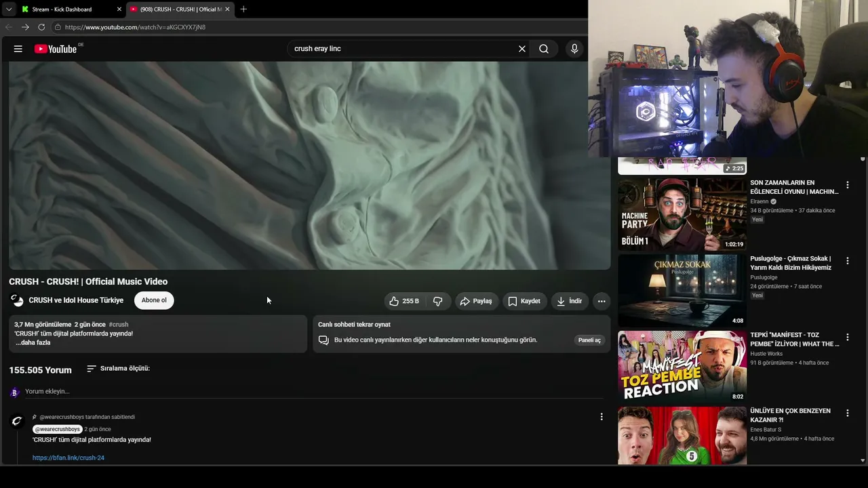Focus the Yorum ekleyin comment field
868x488 pixels.
pyautogui.click(x=314, y=391)
